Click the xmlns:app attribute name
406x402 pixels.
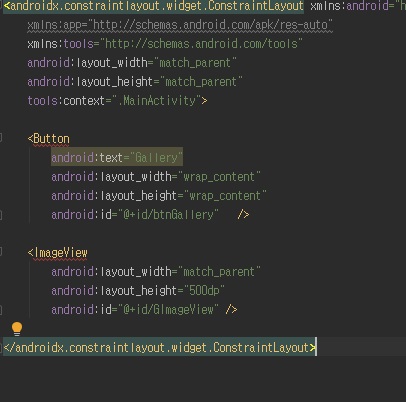point(54,25)
